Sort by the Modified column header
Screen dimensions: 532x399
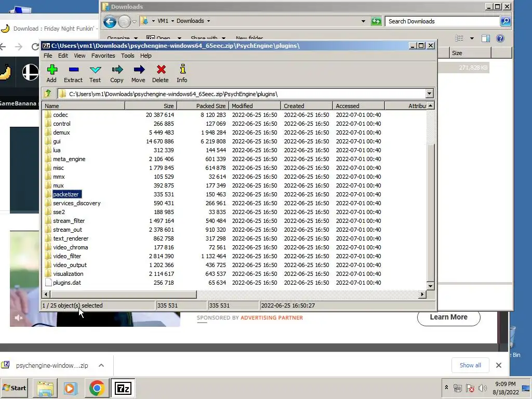click(x=255, y=106)
